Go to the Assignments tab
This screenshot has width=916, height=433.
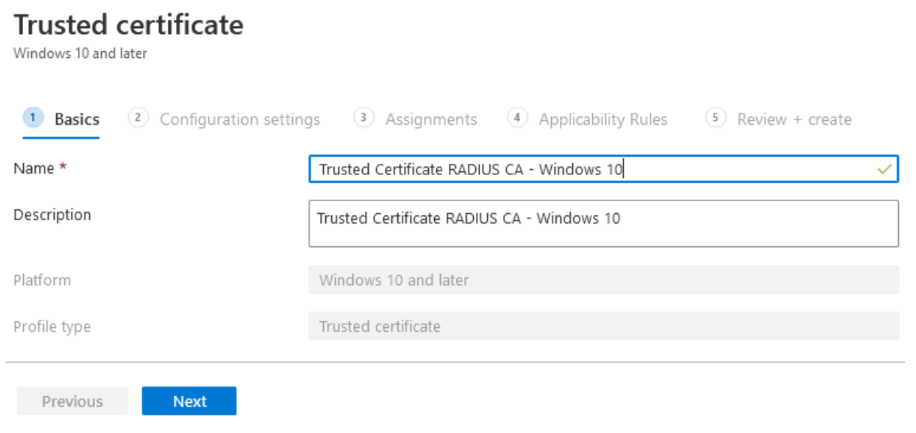click(x=431, y=119)
